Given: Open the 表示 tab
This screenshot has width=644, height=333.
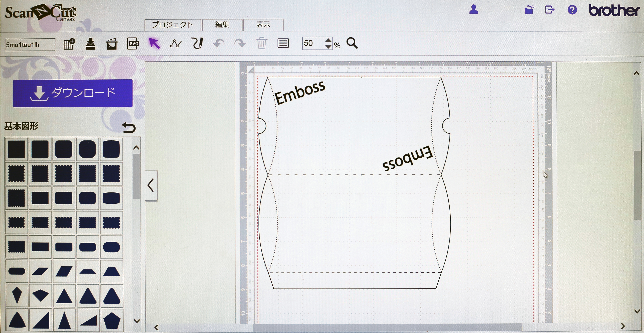Looking at the screenshot, I should pyautogui.click(x=263, y=25).
